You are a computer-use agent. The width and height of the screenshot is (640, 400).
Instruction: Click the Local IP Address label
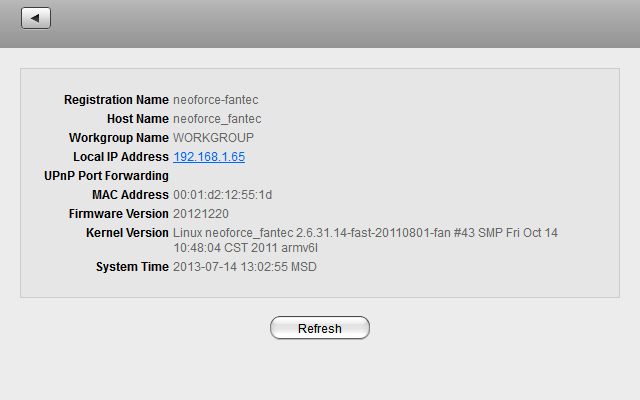coord(121,157)
